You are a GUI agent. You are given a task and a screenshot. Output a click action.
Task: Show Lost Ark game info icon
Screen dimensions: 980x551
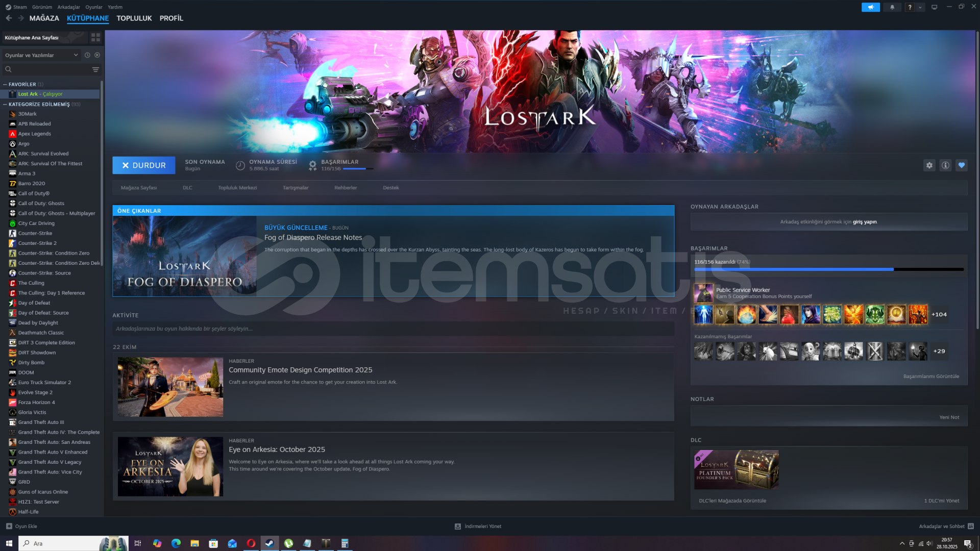(945, 165)
